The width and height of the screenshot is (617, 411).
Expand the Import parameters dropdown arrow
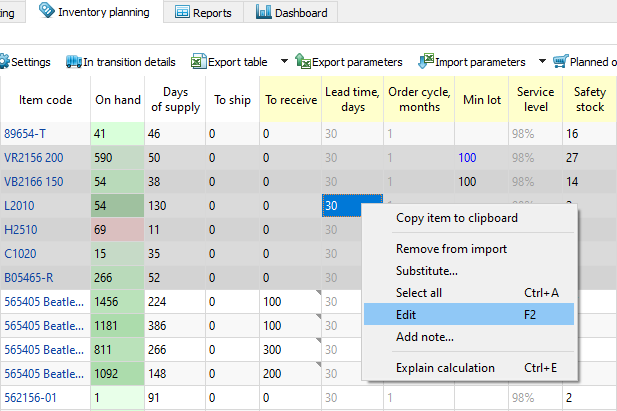tap(542, 62)
